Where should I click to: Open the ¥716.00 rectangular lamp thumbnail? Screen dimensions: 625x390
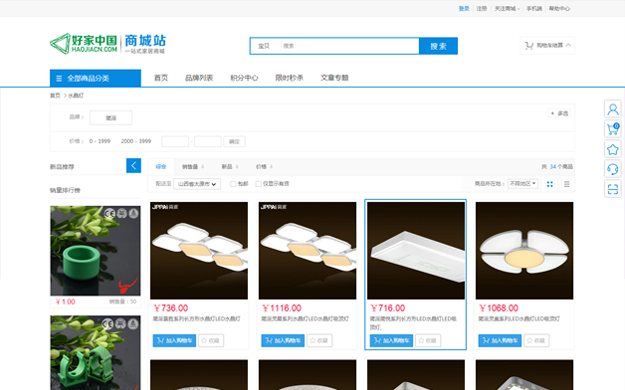coord(416,250)
